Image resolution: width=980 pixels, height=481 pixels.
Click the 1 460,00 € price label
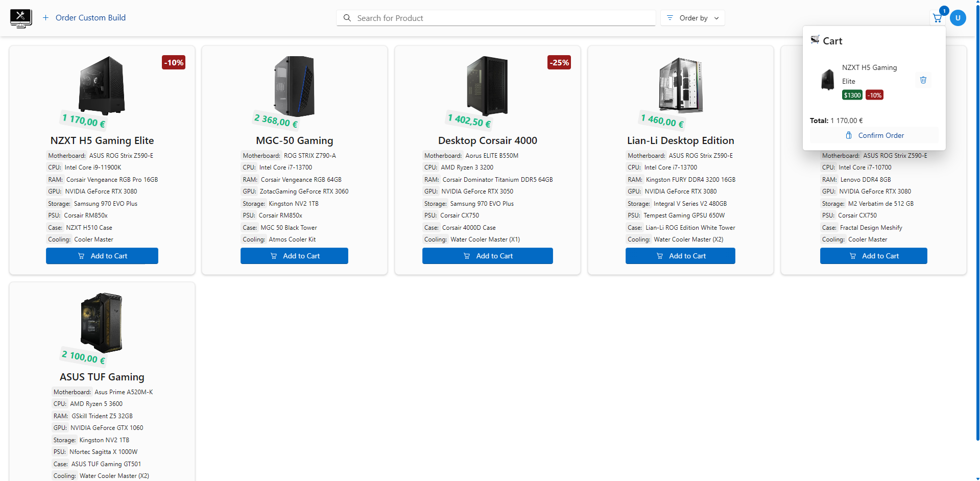coord(662,121)
